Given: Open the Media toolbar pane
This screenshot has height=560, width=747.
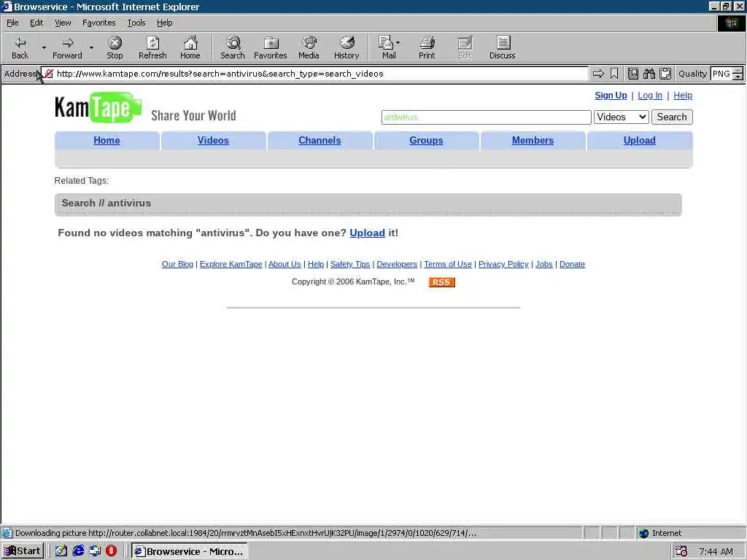Looking at the screenshot, I should (309, 47).
